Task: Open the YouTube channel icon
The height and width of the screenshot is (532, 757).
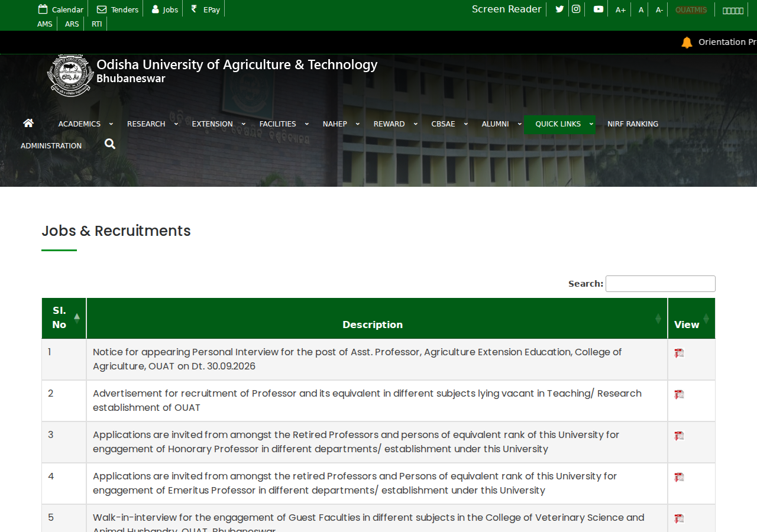Action: click(x=599, y=9)
